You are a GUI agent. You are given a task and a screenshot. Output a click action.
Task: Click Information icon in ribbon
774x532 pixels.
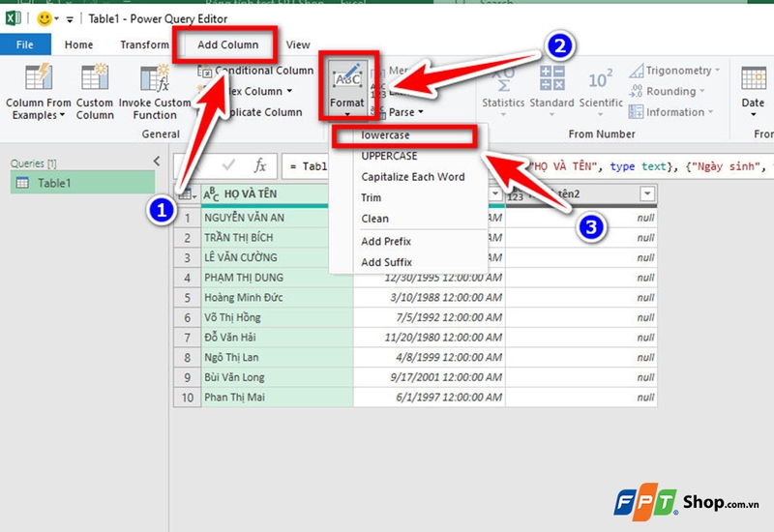point(636,112)
